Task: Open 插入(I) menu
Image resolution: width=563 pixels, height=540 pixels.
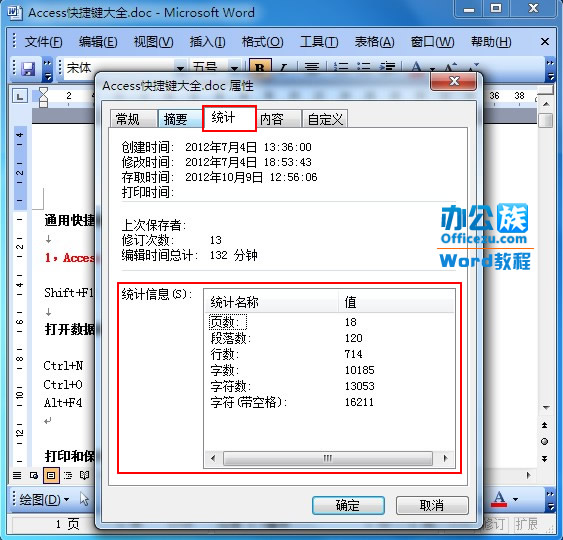Action: (x=207, y=42)
